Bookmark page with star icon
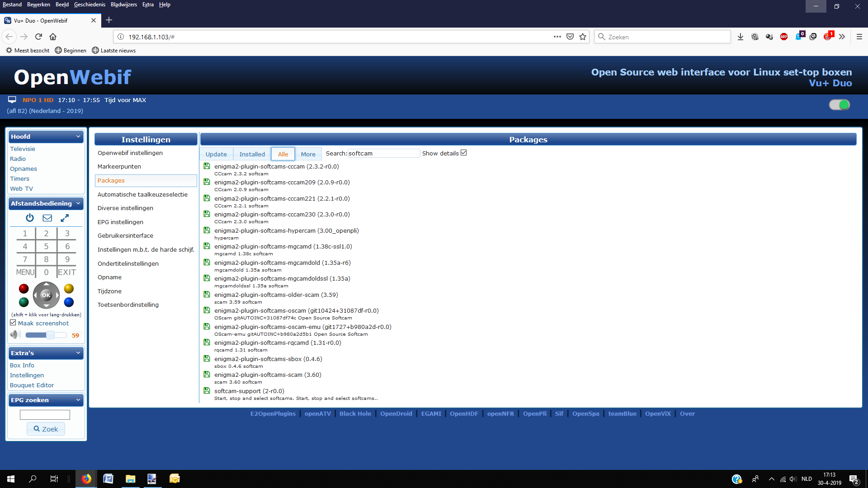Screen dimensions: 868x488 pos(583,37)
